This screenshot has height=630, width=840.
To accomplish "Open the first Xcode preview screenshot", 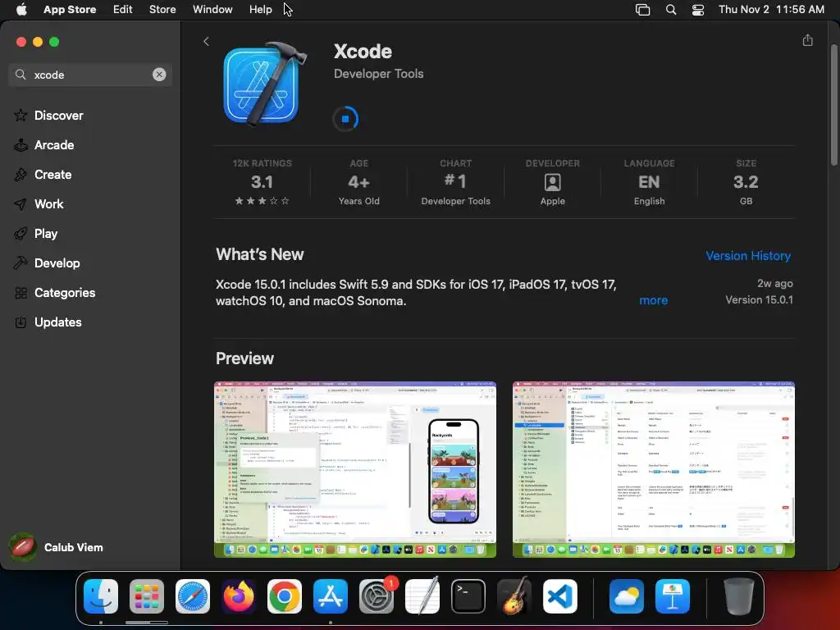I will 355,469.
